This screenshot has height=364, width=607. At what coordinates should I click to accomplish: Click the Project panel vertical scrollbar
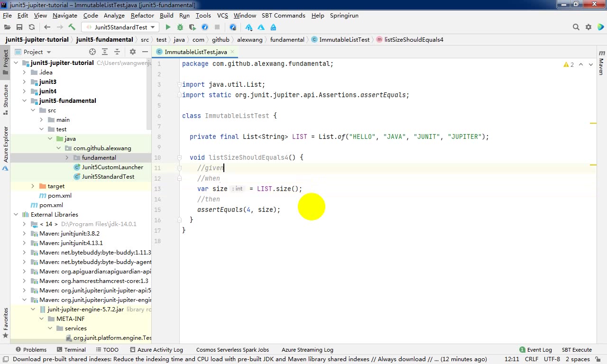[149, 95]
